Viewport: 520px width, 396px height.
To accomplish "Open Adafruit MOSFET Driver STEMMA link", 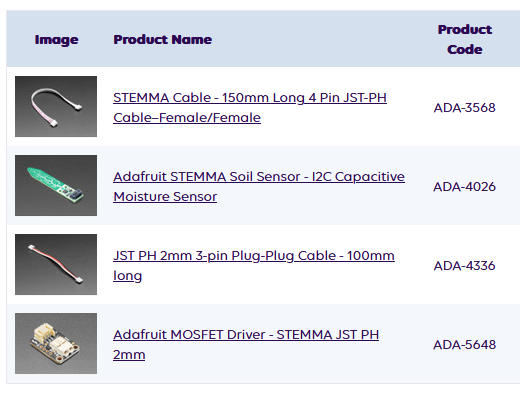I will tap(246, 344).
